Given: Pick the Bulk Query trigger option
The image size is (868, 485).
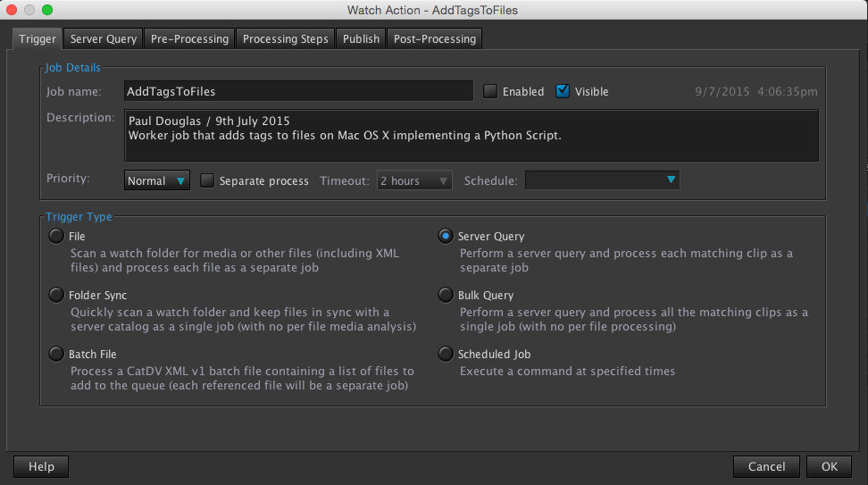Looking at the screenshot, I should tap(446, 295).
